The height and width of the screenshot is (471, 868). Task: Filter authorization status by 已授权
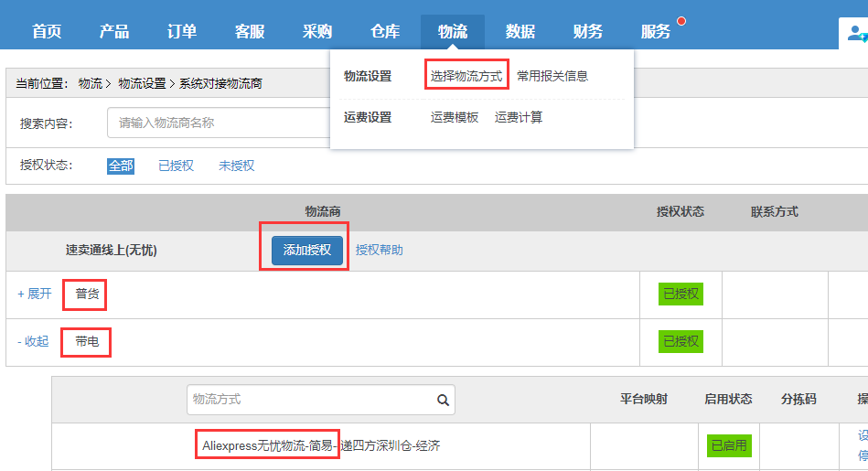[x=176, y=166]
